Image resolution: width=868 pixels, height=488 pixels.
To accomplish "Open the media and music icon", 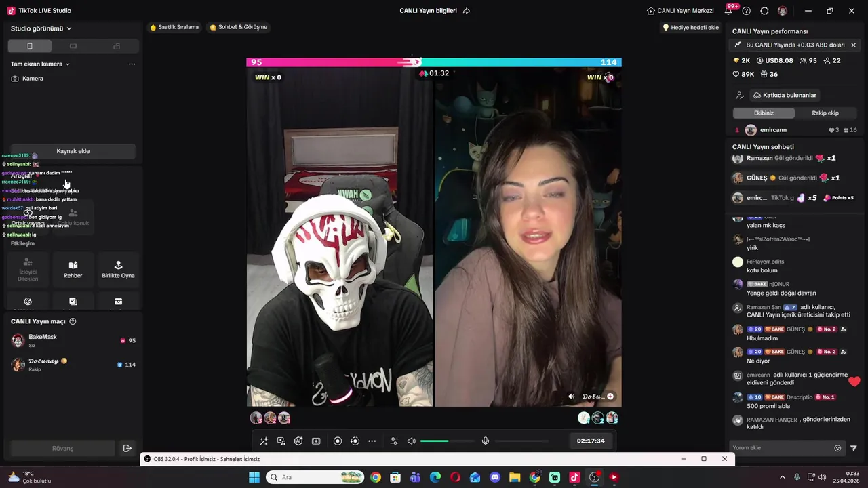I will 281,441.
